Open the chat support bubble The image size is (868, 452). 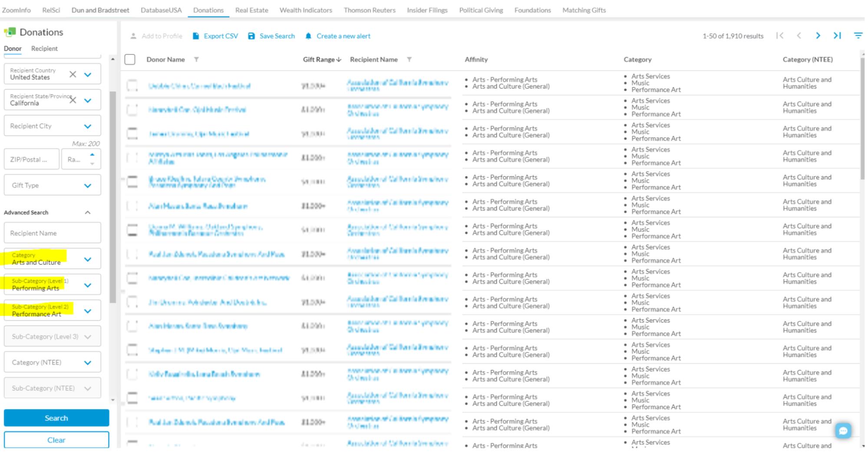point(843,431)
